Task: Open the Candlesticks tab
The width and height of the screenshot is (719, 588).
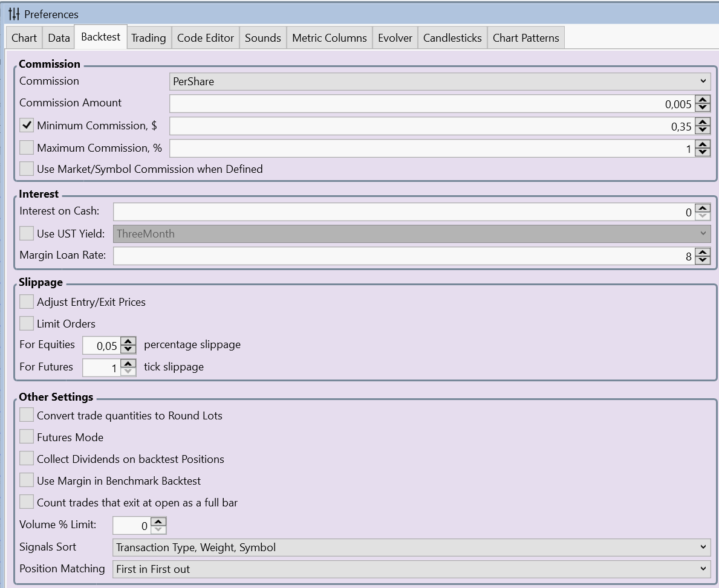Action: pyautogui.click(x=452, y=37)
